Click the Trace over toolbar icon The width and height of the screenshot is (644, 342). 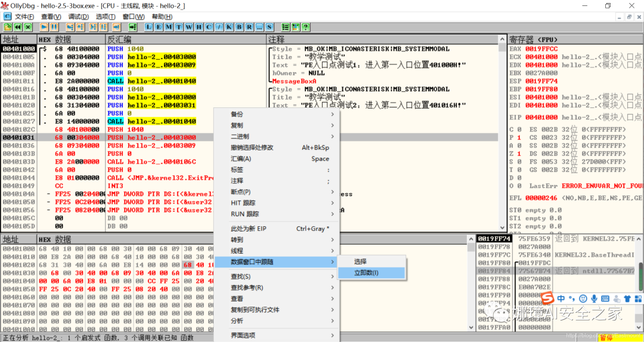tap(104, 27)
